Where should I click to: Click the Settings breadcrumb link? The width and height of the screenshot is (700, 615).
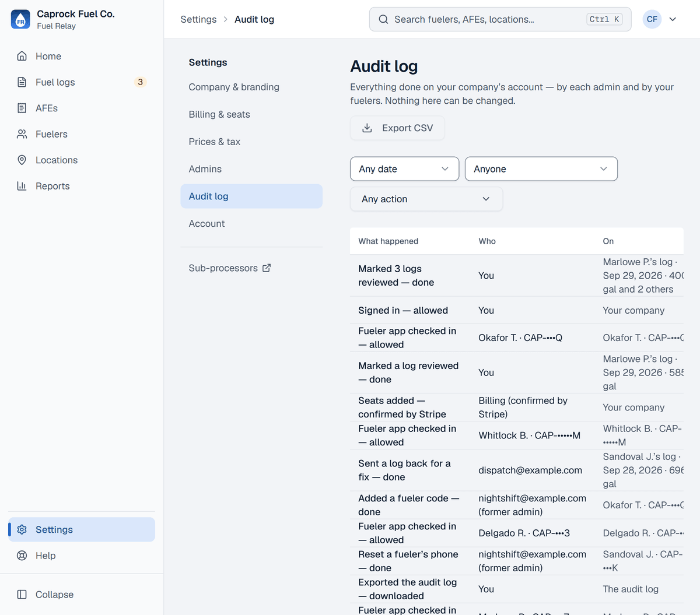coord(198,19)
